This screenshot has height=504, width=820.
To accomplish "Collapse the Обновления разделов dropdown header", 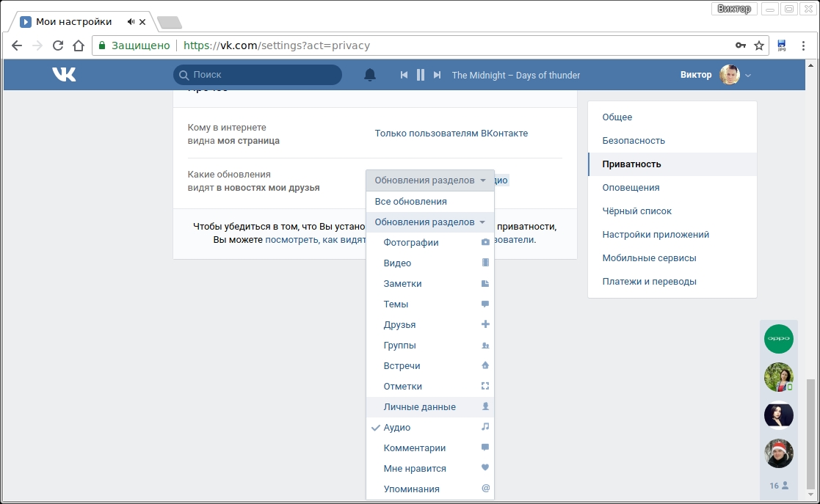I will (x=430, y=180).
